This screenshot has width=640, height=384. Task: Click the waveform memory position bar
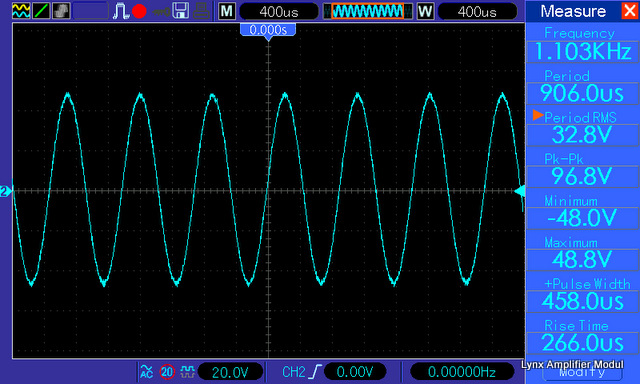[368, 11]
